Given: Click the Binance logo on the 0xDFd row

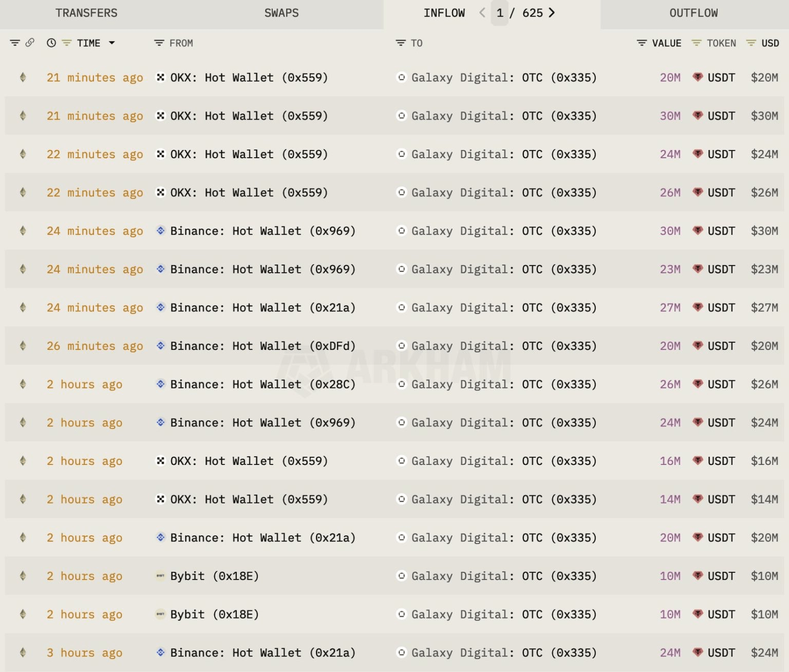Looking at the screenshot, I should point(161,346).
